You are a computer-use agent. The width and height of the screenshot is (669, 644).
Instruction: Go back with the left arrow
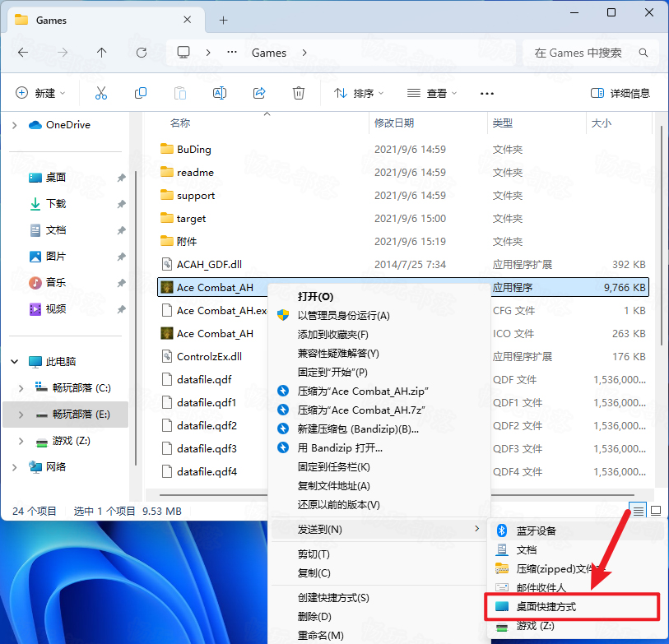(23, 53)
